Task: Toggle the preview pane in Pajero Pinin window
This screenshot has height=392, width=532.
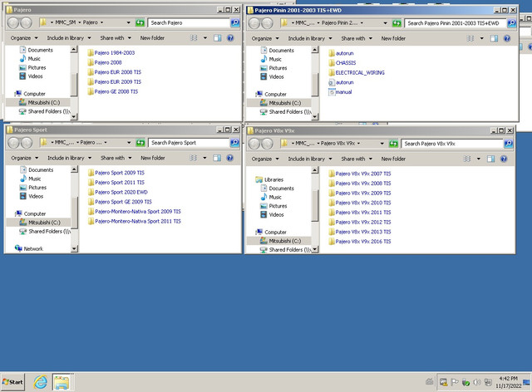Action: coord(494,39)
